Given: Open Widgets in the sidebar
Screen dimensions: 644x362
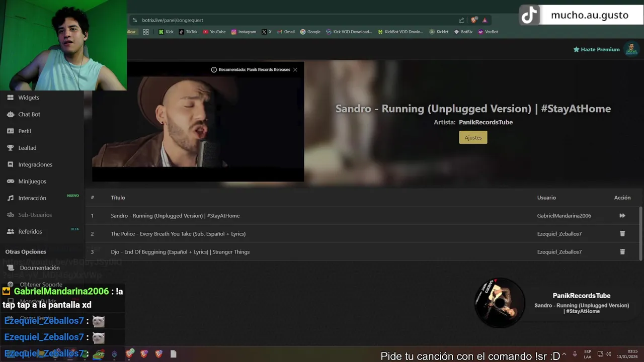Looking at the screenshot, I should [x=29, y=98].
